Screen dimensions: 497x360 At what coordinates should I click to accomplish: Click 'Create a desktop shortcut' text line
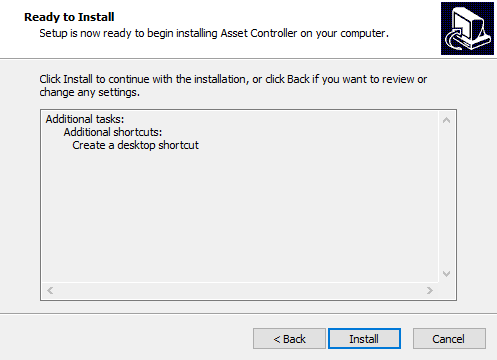[x=135, y=145]
